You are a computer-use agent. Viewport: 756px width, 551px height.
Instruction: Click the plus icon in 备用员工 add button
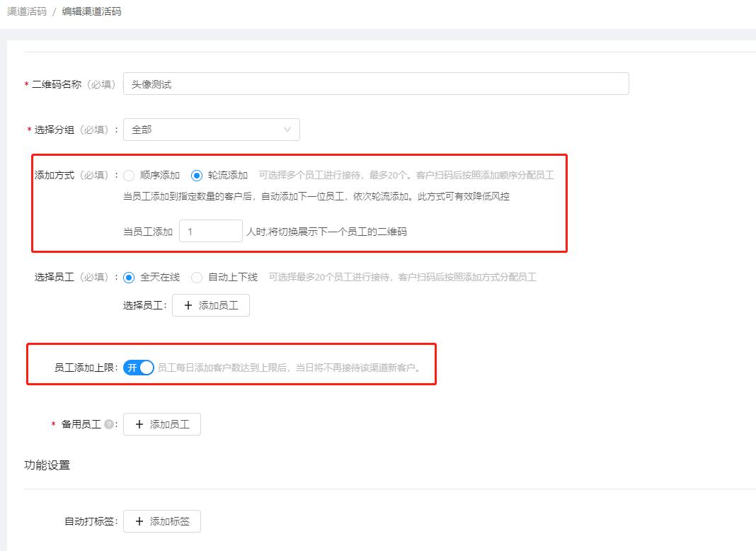click(139, 424)
